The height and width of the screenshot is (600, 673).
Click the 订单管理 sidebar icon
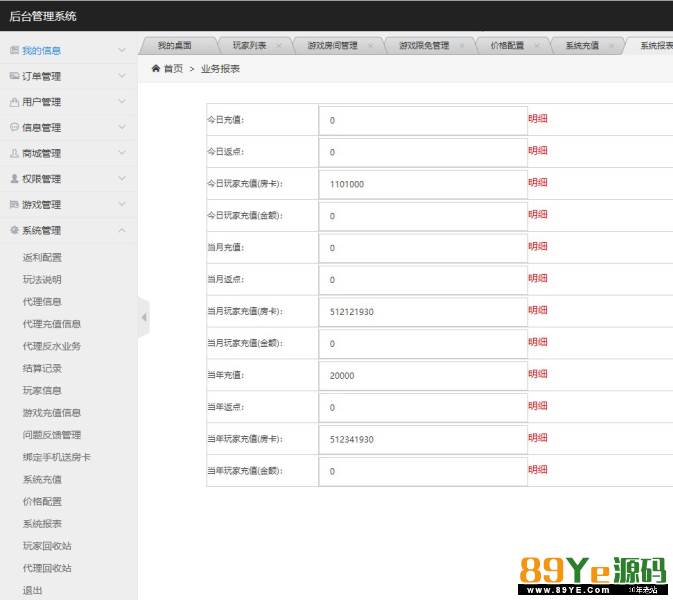(x=15, y=76)
